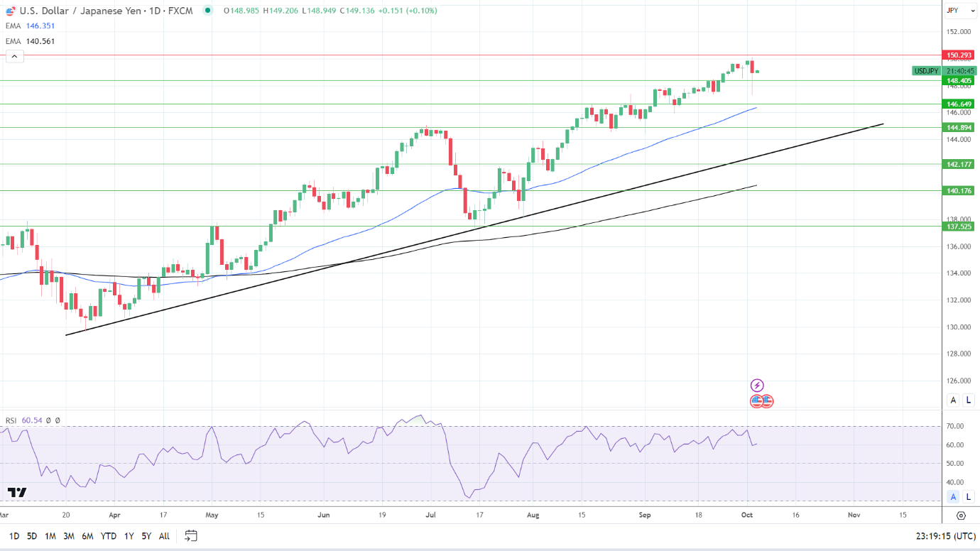Open chart settings hexagon gear icon
Screen dimensions: 980x551
point(961,515)
